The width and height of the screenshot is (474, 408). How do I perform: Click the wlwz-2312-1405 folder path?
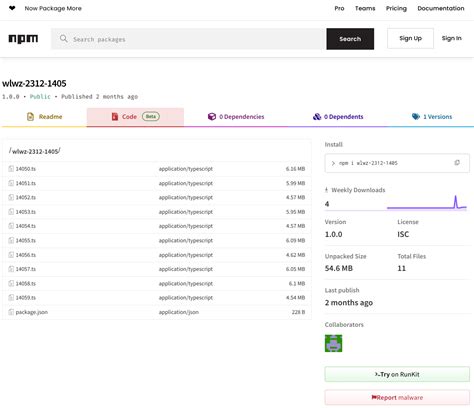35,151
